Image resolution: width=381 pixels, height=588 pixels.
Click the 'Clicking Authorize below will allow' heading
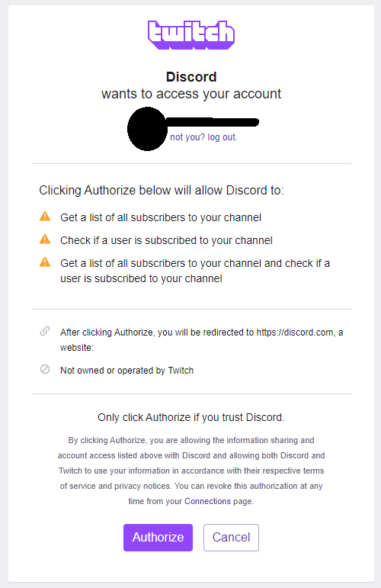[x=162, y=190]
